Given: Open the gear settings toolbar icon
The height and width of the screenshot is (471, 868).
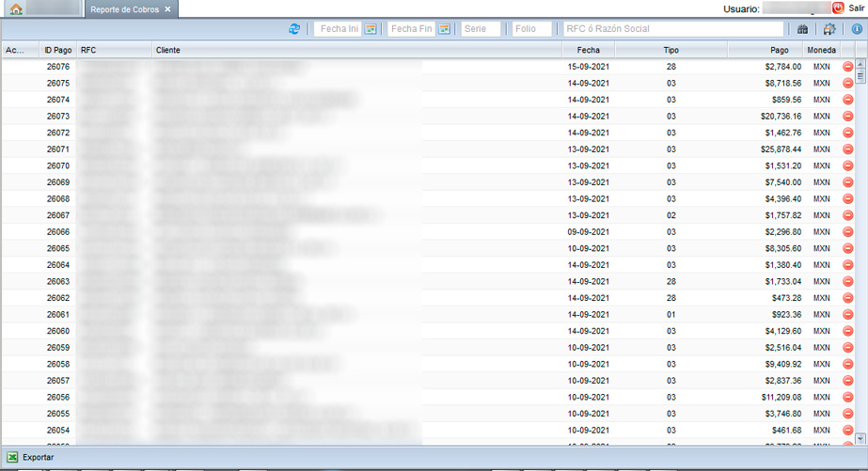Looking at the screenshot, I should point(829,29).
